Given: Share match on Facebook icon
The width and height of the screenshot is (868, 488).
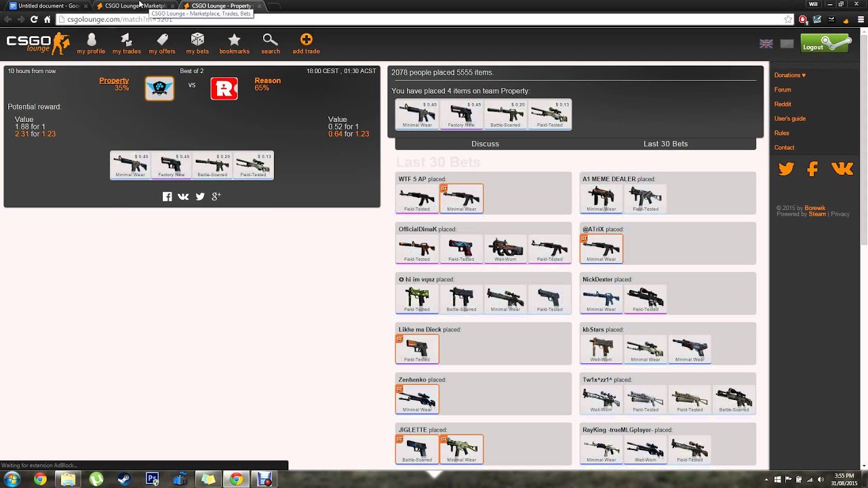Looking at the screenshot, I should tap(167, 197).
